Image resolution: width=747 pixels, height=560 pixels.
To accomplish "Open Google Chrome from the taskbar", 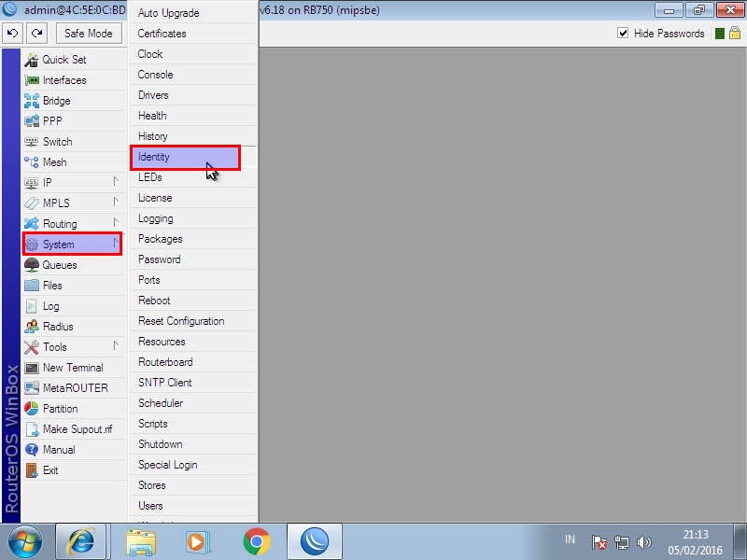I will 256,542.
